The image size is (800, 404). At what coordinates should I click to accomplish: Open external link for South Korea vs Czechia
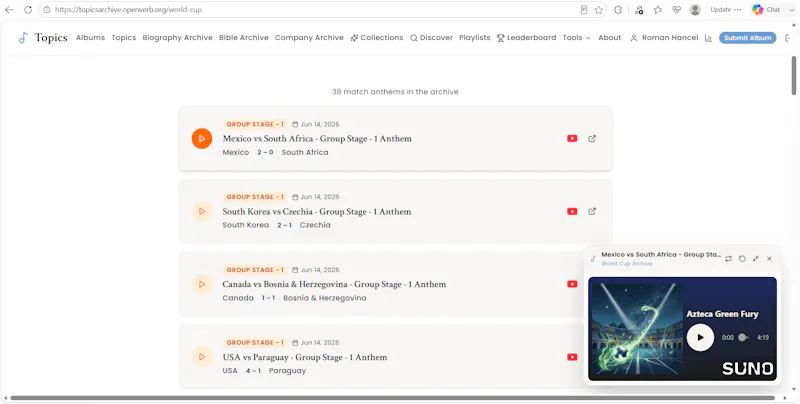592,211
